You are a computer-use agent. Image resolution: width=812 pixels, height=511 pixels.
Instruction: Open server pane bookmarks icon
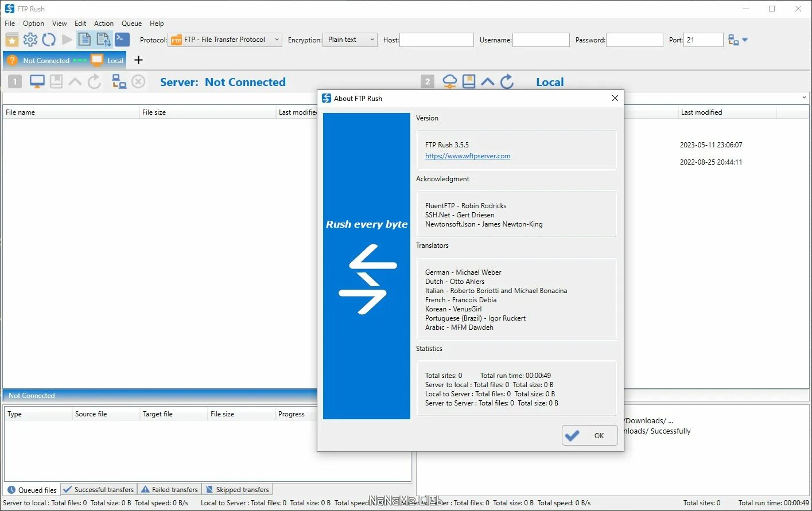coord(56,82)
